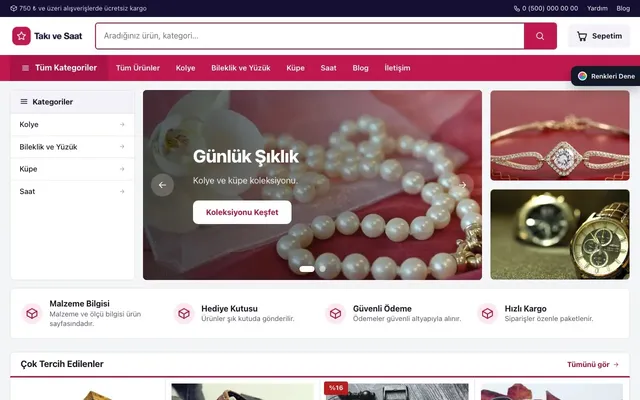Screen dimensions: 640x400
Task: Open the Tüm Kategoriler dropdown menu
Action: click(59, 68)
